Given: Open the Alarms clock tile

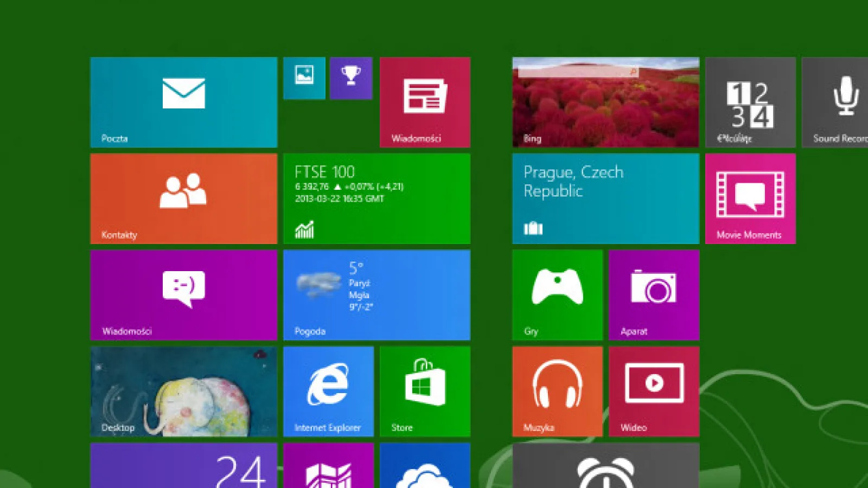Looking at the screenshot, I should (x=605, y=465).
